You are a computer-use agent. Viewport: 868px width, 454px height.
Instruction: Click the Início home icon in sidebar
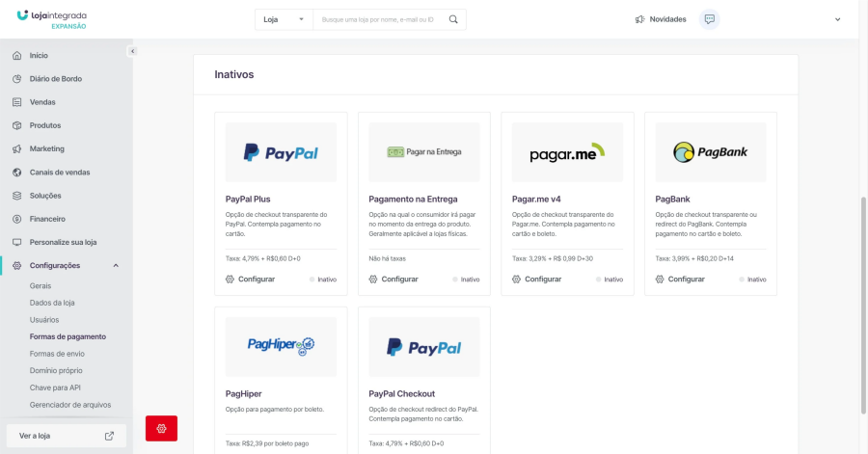(16, 56)
